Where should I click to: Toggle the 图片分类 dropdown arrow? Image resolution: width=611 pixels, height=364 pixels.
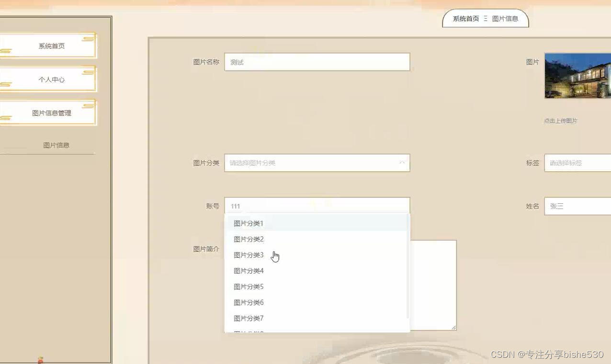402,163
